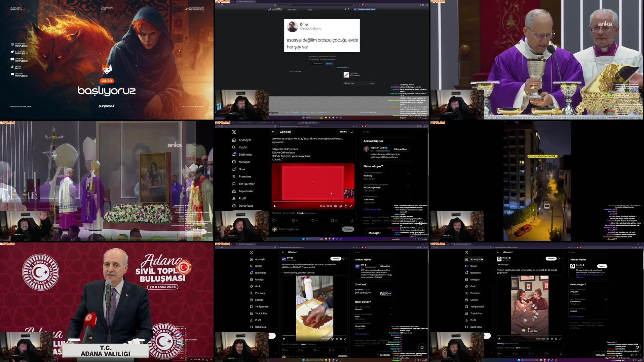Open the Topluluklar communities icon
The image size is (644, 362).
[x=234, y=191]
